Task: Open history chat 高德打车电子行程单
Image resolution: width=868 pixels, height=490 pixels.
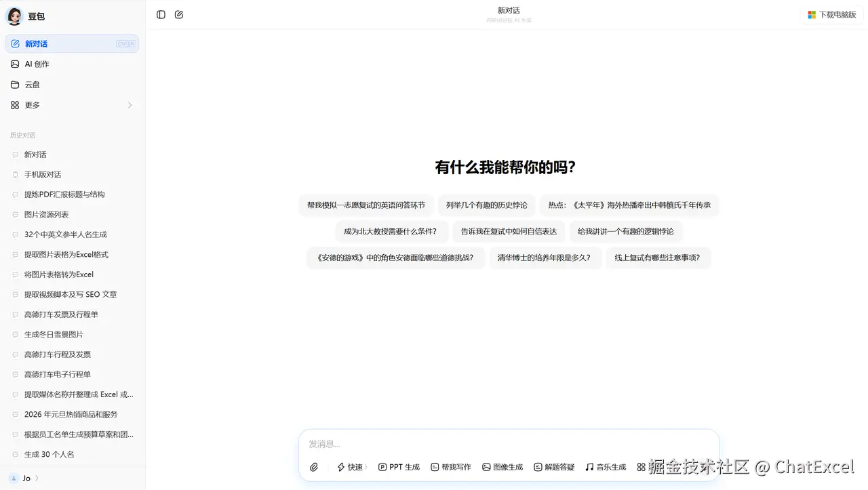Action: point(72,374)
